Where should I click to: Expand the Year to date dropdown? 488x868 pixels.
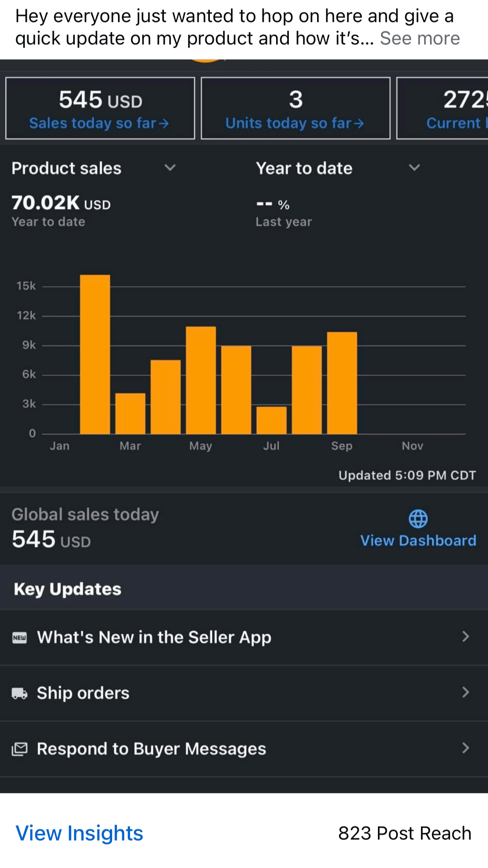click(x=414, y=168)
